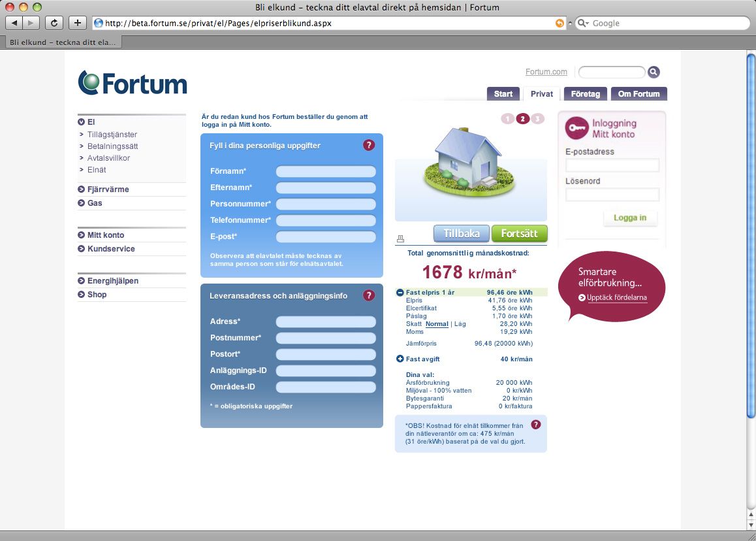Select the step 2 indicator
Image resolution: width=756 pixels, height=541 pixels.
(523, 119)
